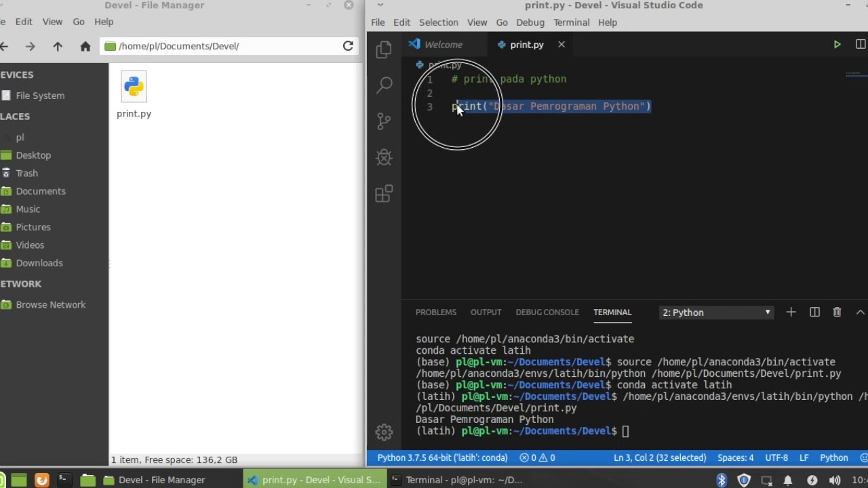Viewport: 868px width, 488px height.
Task: Open terminal selector dropdown '2: Python'
Action: tap(716, 312)
